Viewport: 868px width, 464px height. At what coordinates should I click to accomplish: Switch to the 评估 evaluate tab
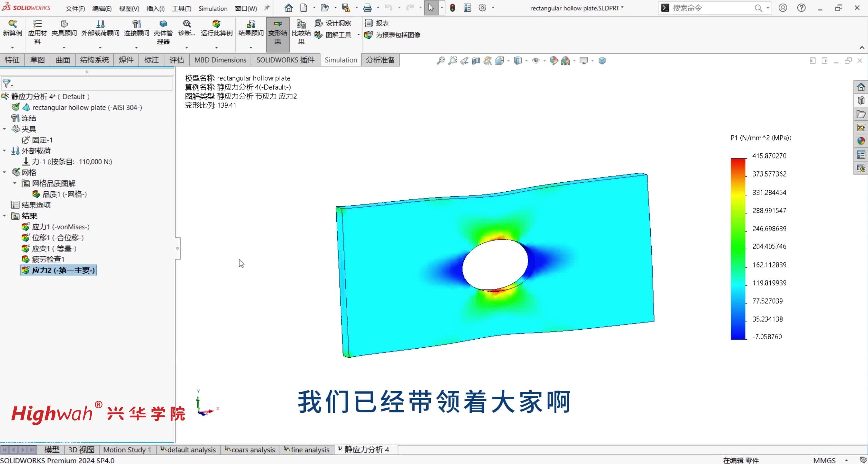point(177,60)
